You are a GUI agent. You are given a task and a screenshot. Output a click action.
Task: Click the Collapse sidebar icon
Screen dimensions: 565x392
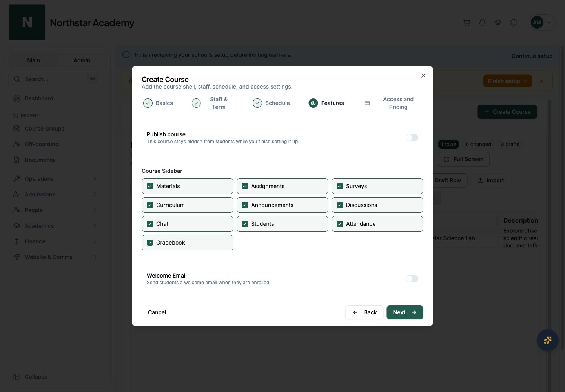[x=16, y=377]
